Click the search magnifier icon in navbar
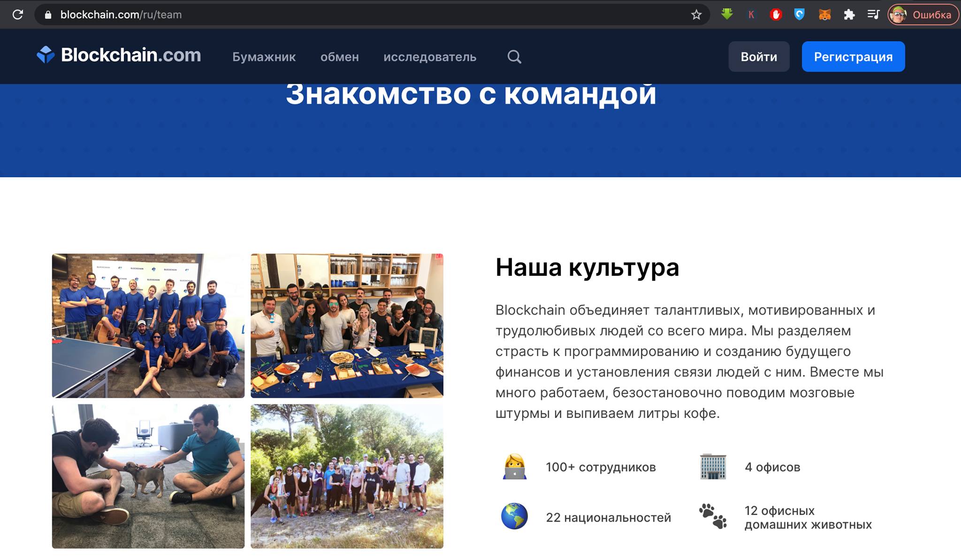The height and width of the screenshot is (560, 961). click(x=514, y=57)
